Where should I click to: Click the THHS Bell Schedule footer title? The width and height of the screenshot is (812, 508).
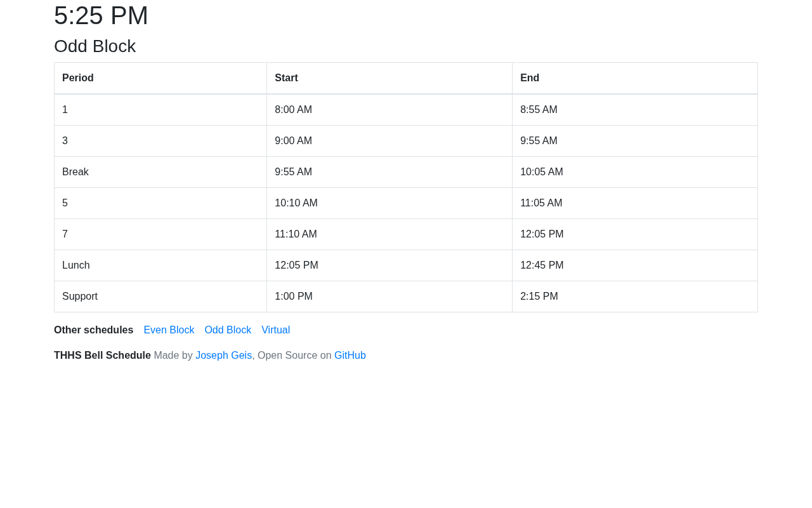pos(102,356)
